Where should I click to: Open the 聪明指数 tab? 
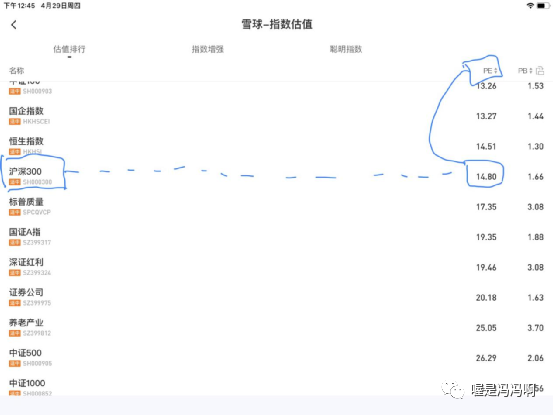pyautogui.click(x=346, y=49)
